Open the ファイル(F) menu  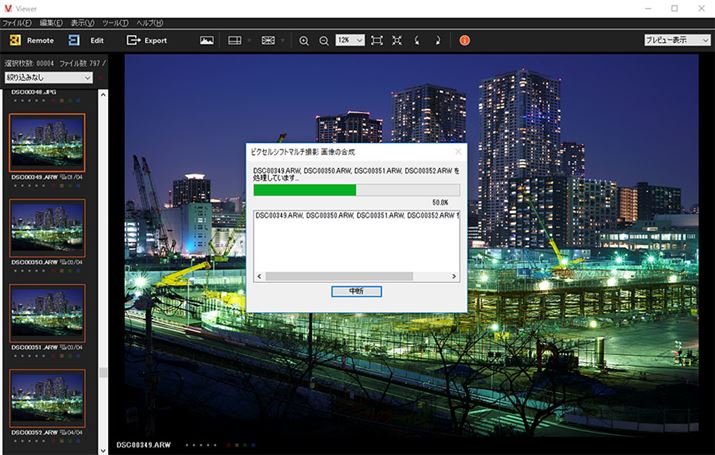[x=17, y=21]
